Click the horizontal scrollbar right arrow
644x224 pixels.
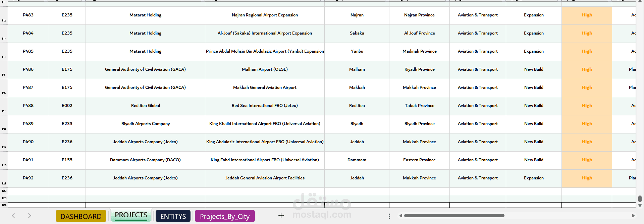(633, 216)
